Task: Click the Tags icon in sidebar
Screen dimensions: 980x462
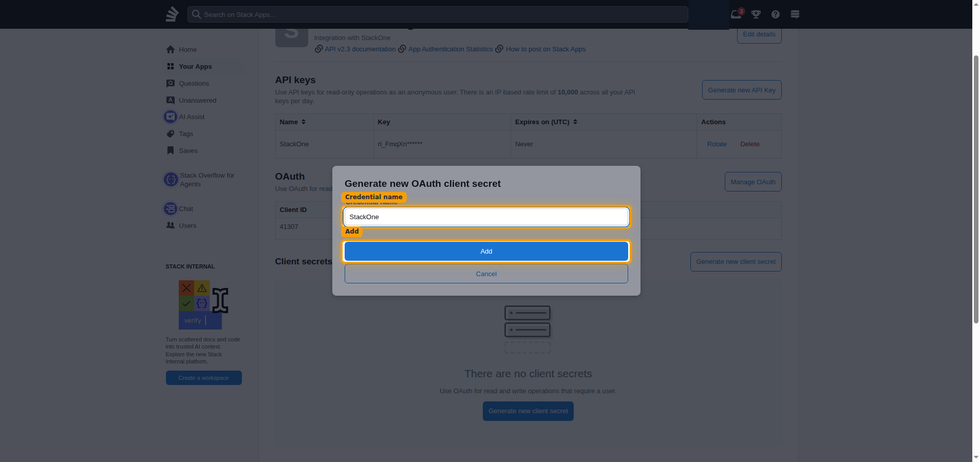Action: pos(171,134)
